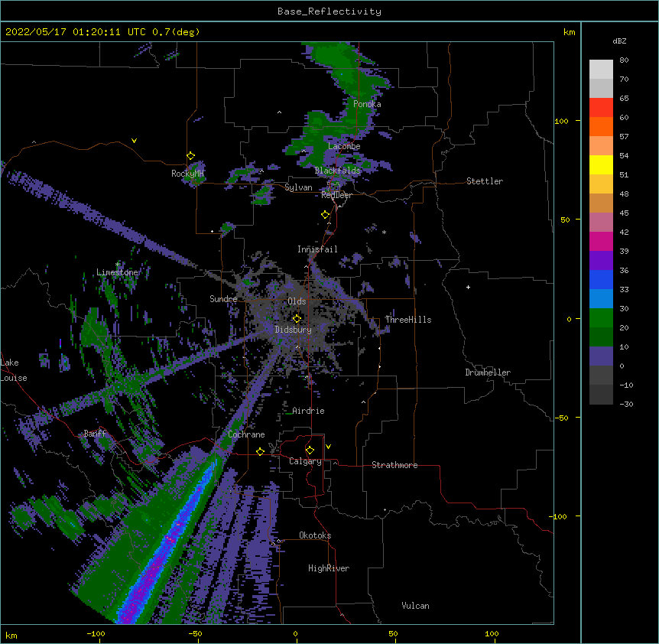Click the -50 tick on right axis
Viewport: 659px width, 644px height.
tap(561, 418)
